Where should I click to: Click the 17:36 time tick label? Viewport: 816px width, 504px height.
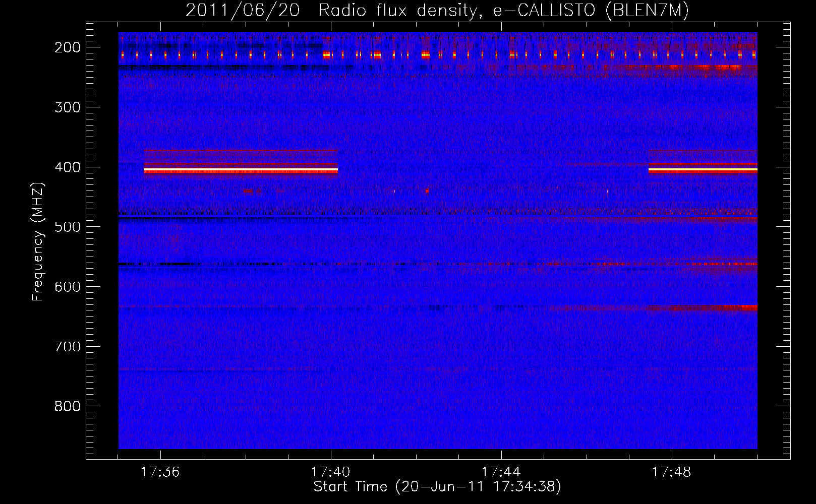(x=160, y=472)
